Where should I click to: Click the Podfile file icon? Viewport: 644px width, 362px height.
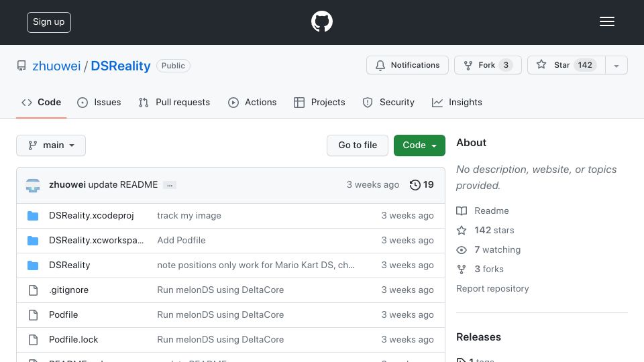pos(33,315)
